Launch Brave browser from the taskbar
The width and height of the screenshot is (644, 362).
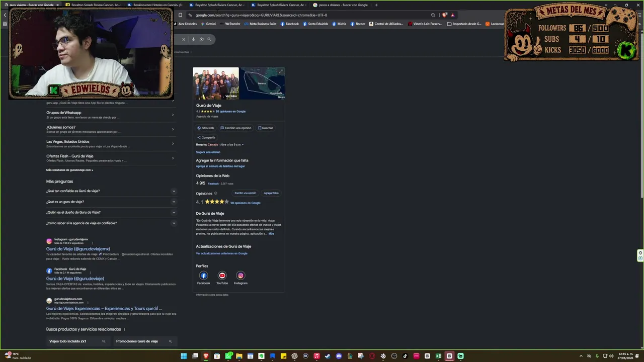click(x=206, y=356)
